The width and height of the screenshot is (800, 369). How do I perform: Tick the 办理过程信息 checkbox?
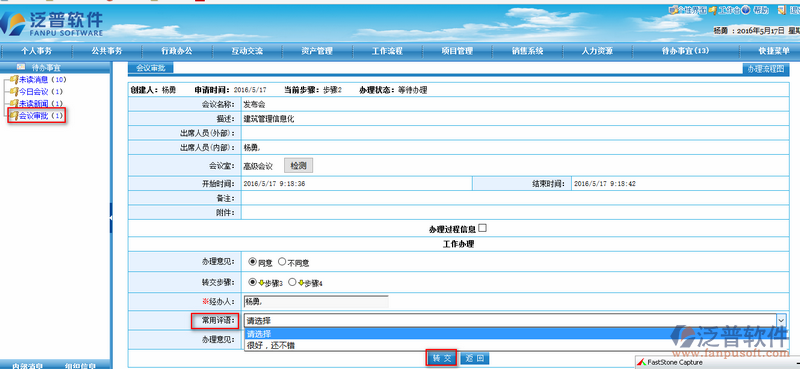(482, 228)
